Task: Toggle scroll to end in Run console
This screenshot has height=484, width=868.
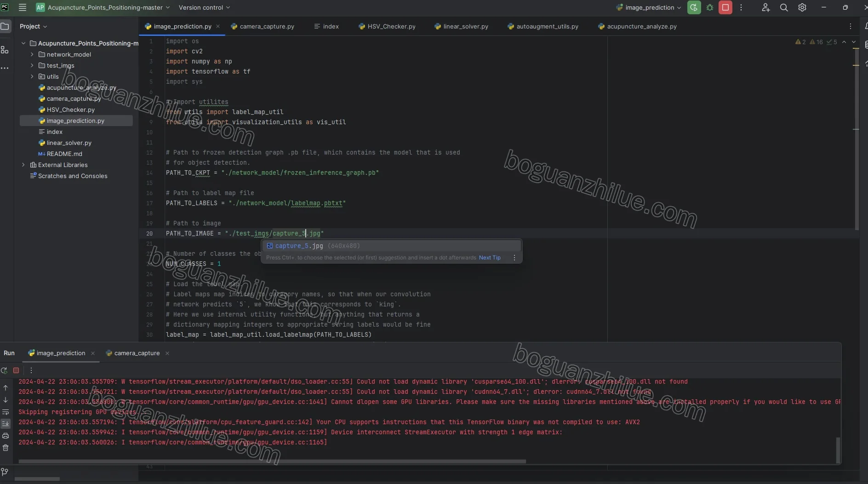Action: [6, 424]
